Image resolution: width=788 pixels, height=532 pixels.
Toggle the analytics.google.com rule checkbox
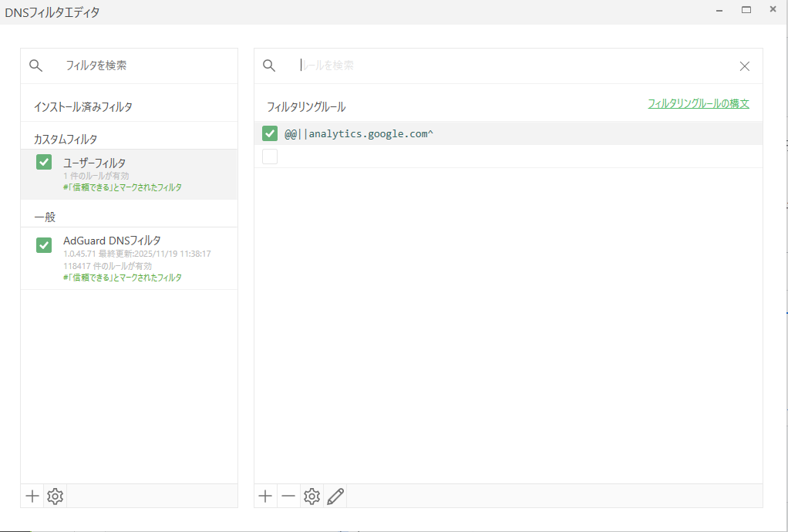coord(270,133)
